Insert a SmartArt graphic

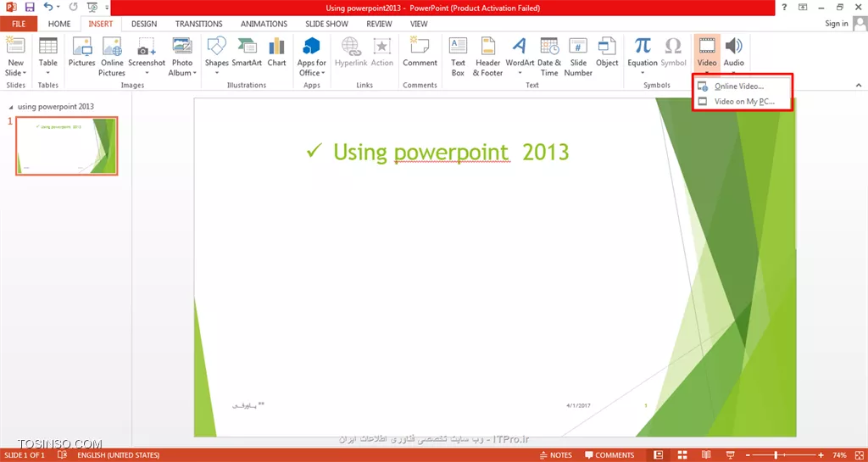[x=247, y=52]
